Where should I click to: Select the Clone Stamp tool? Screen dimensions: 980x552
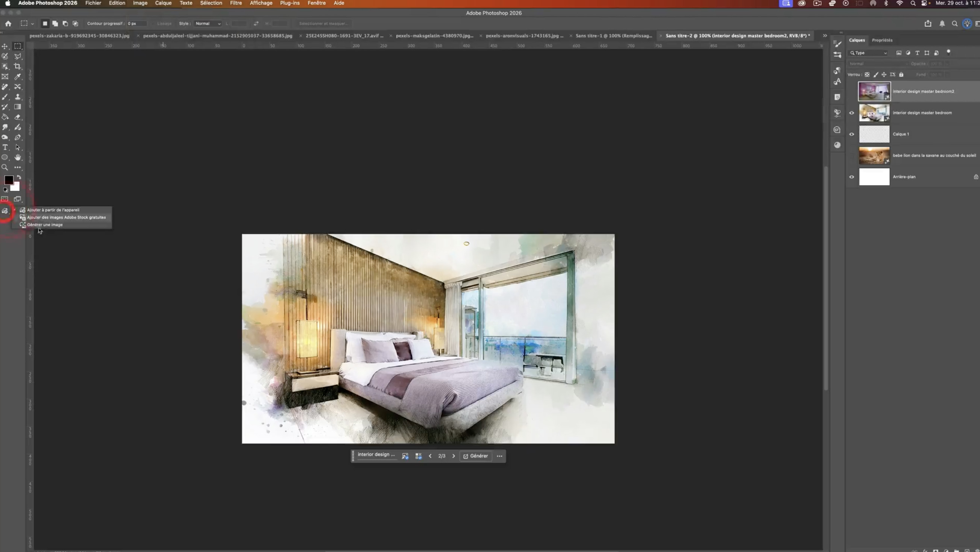tap(18, 97)
